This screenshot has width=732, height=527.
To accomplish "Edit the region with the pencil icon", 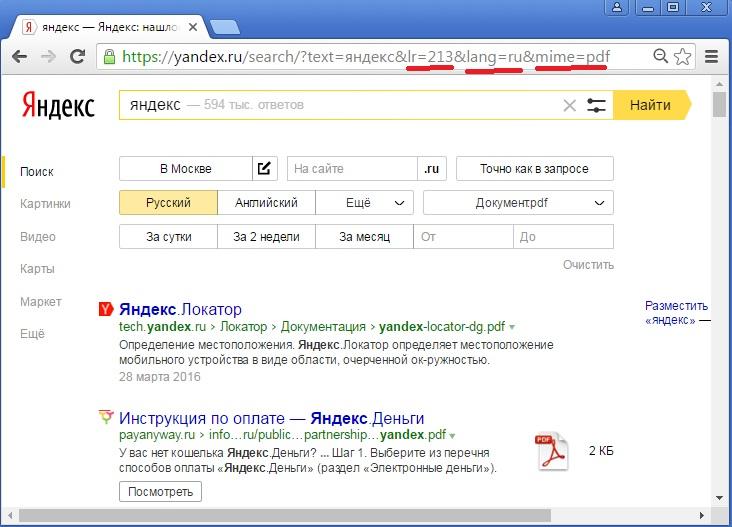I will click(264, 169).
